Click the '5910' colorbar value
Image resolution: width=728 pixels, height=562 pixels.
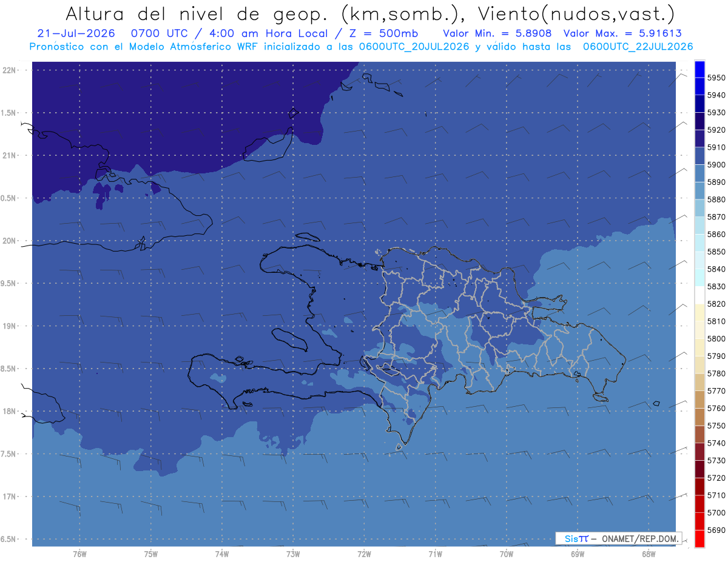(716, 147)
